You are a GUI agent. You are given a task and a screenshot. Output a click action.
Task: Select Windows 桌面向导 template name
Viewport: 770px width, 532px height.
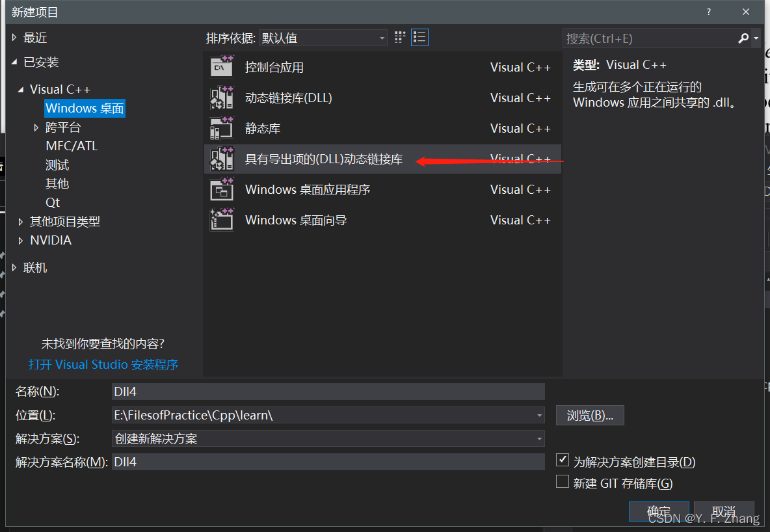click(296, 220)
